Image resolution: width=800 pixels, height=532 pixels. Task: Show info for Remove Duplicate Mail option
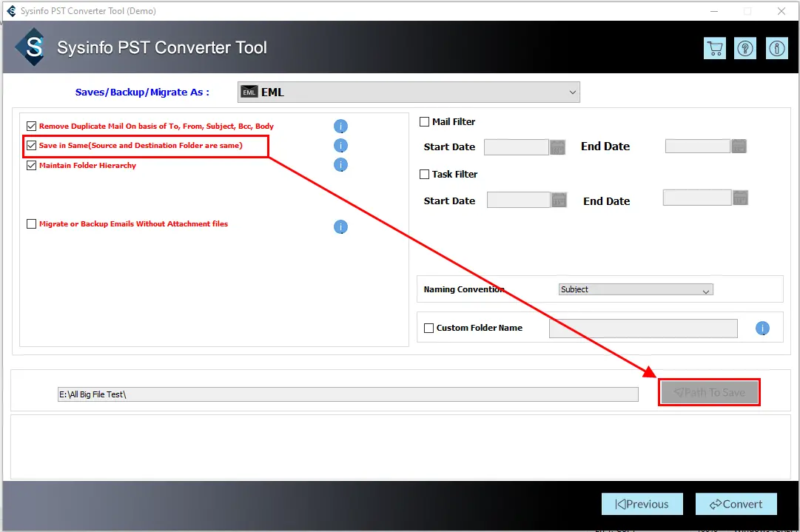(x=340, y=126)
